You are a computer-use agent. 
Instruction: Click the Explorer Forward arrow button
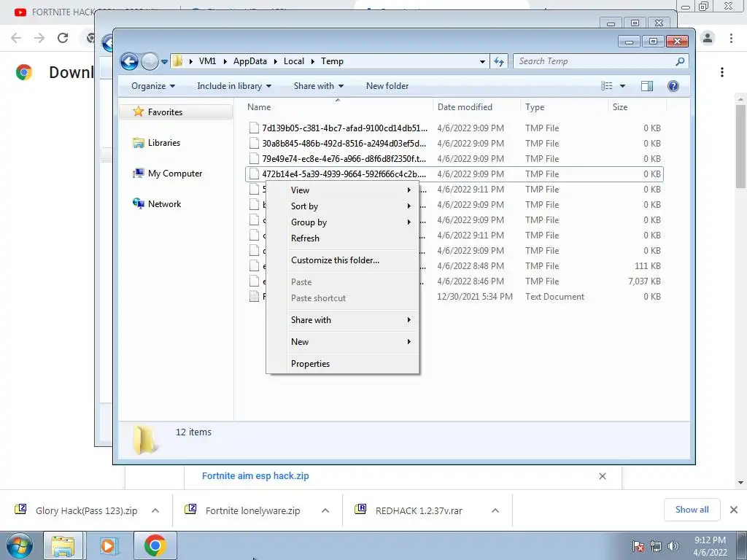[x=150, y=61]
